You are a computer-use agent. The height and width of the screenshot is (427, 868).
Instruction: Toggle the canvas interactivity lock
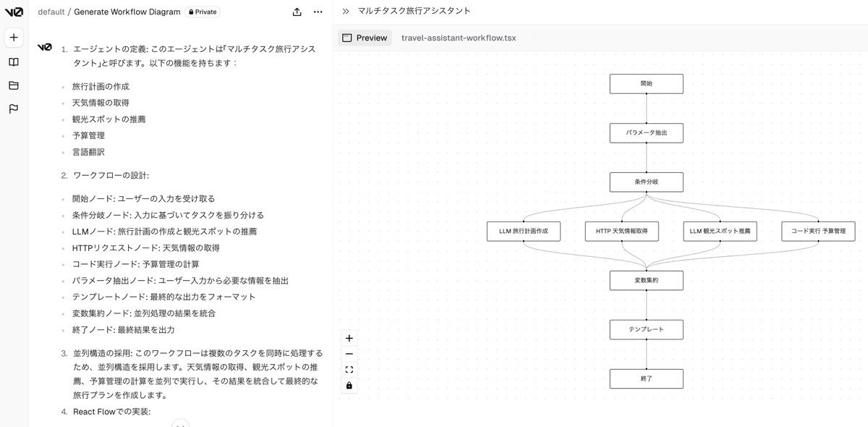click(349, 386)
